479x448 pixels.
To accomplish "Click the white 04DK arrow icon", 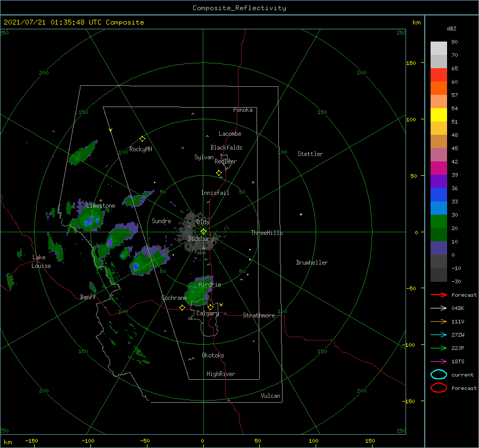I will point(439,308).
